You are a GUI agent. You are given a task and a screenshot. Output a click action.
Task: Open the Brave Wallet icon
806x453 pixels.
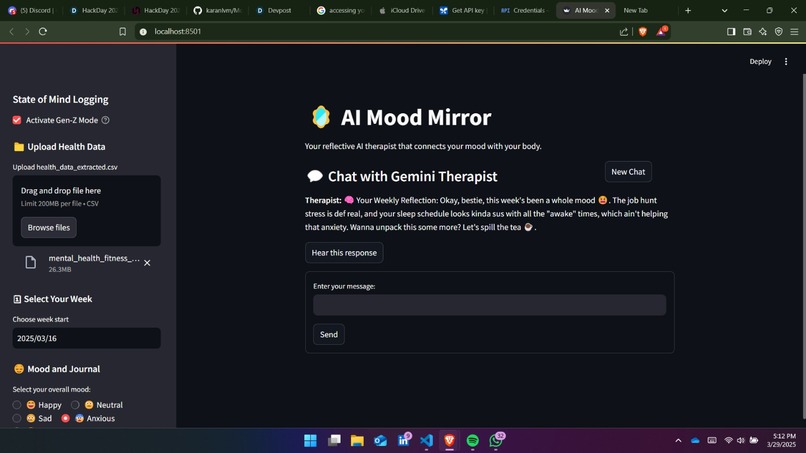point(747,31)
